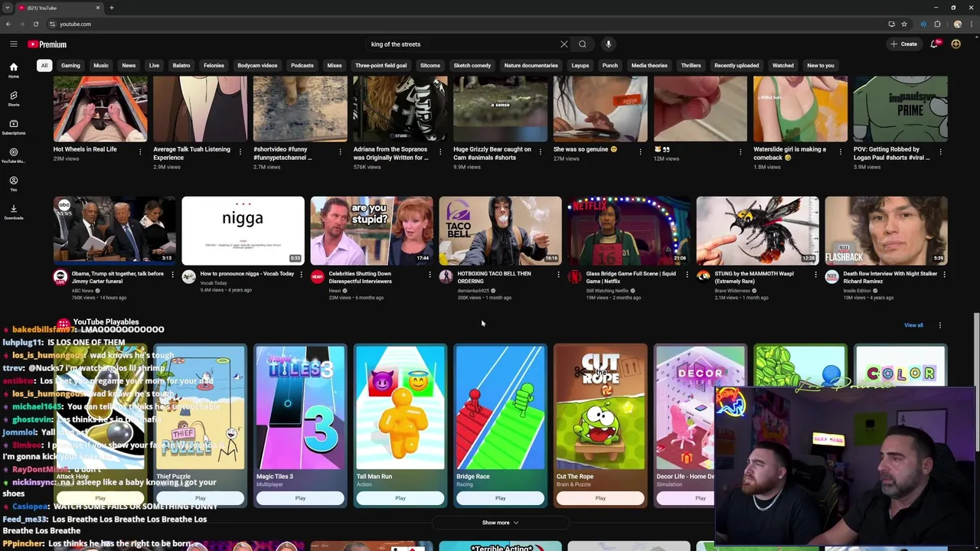Open the HOTBOXING TACO BELL video thumbnail
980x551 pixels.
tap(500, 230)
